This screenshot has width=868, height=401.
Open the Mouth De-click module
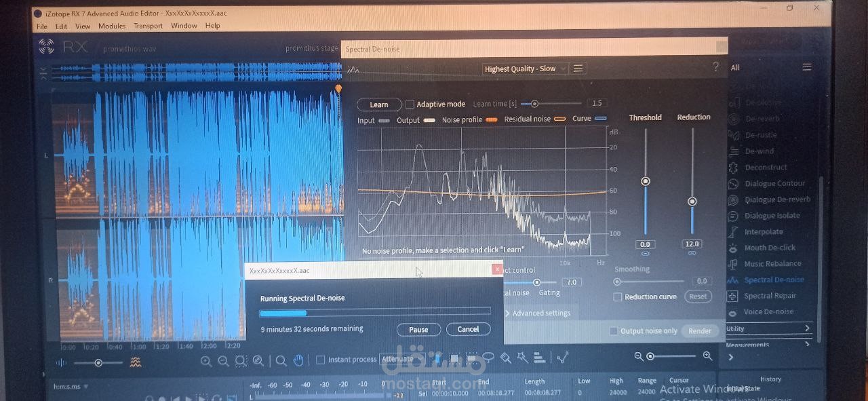pos(770,248)
